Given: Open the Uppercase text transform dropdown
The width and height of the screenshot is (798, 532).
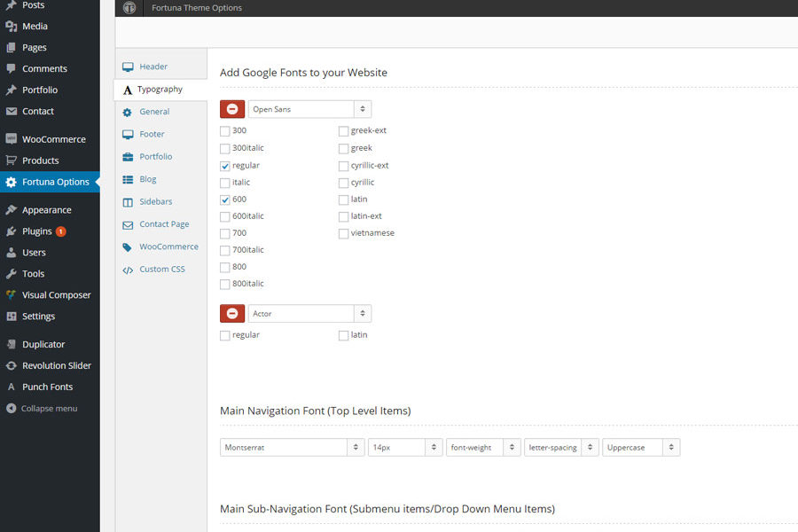Looking at the screenshot, I should (641, 448).
